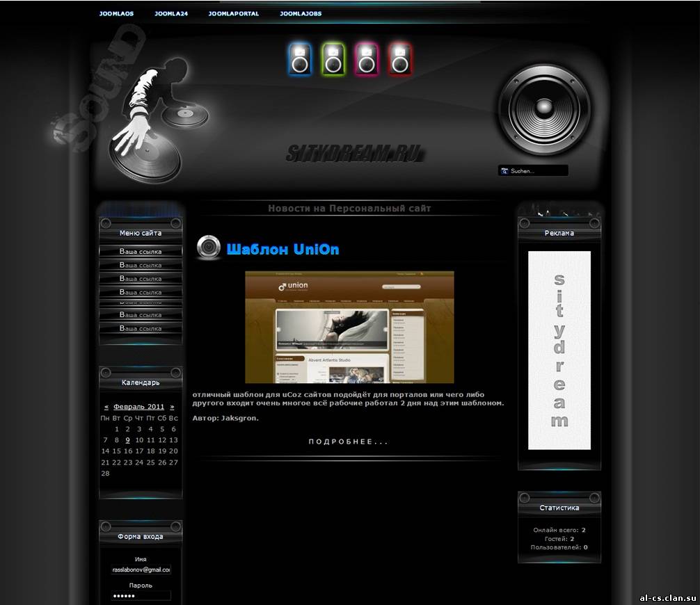700x605 pixels.
Task: Go to next month in calendar
Action: click(173, 407)
